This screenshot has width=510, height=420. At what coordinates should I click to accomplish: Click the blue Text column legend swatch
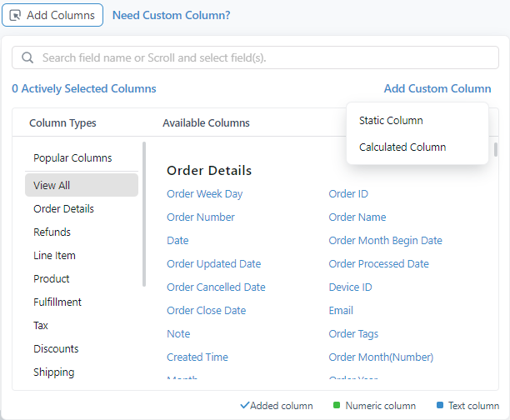click(440, 406)
